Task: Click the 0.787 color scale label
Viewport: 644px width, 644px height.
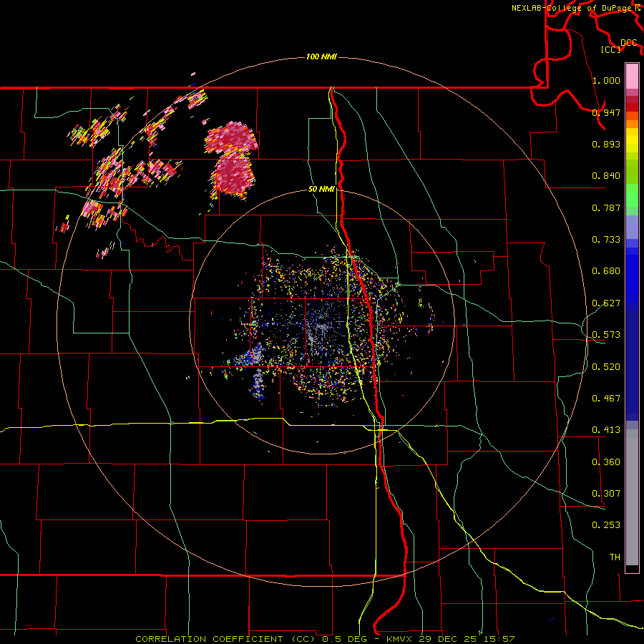Action: tap(606, 208)
